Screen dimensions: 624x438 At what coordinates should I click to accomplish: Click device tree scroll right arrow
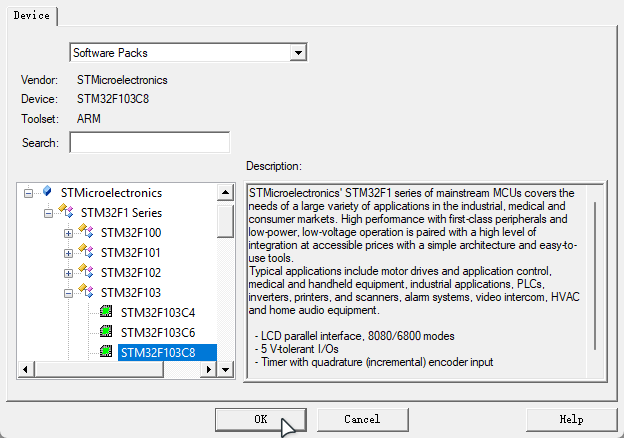(209, 370)
